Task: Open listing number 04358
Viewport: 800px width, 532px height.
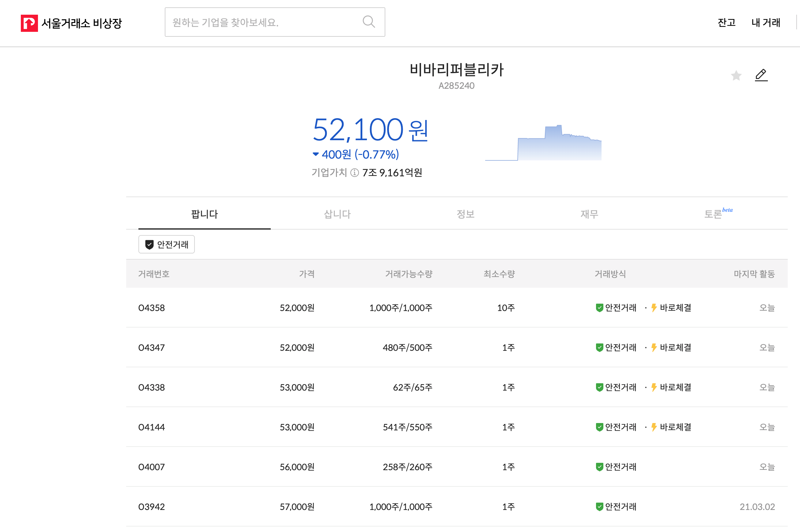Action: (x=151, y=308)
